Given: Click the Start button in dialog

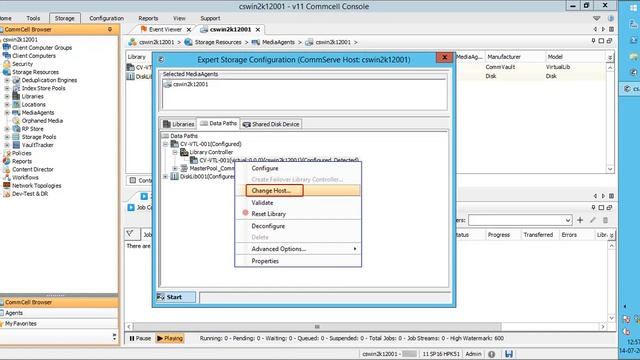Looking at the screenshot, I should coord(176,297).
